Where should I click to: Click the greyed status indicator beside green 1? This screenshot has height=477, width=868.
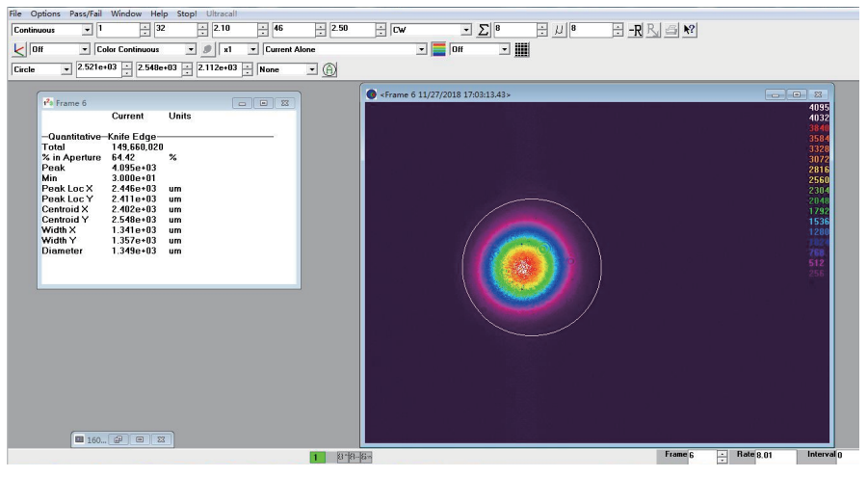(x=355, y=457)
